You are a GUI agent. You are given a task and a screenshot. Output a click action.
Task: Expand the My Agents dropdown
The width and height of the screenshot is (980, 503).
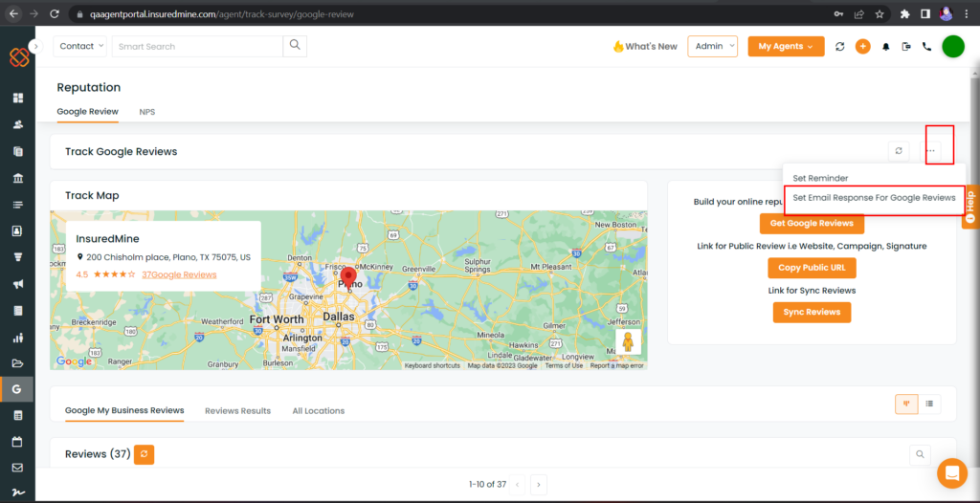[786, 46]
